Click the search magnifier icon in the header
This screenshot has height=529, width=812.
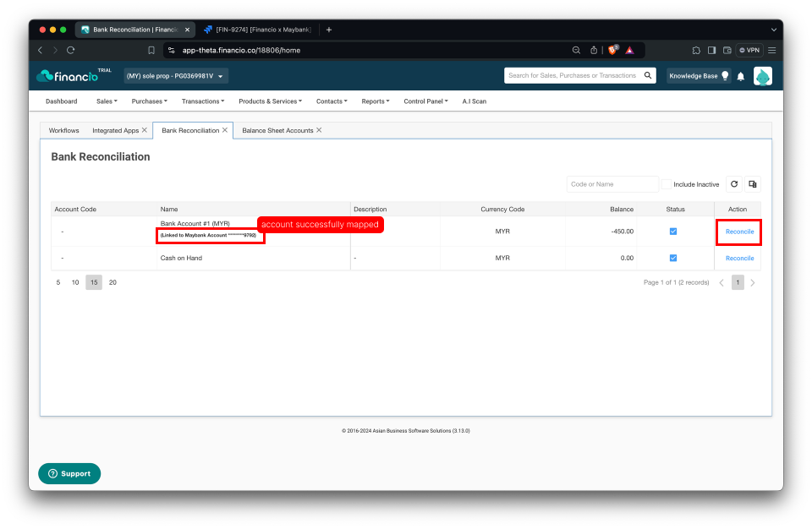[x=647, y=75]
